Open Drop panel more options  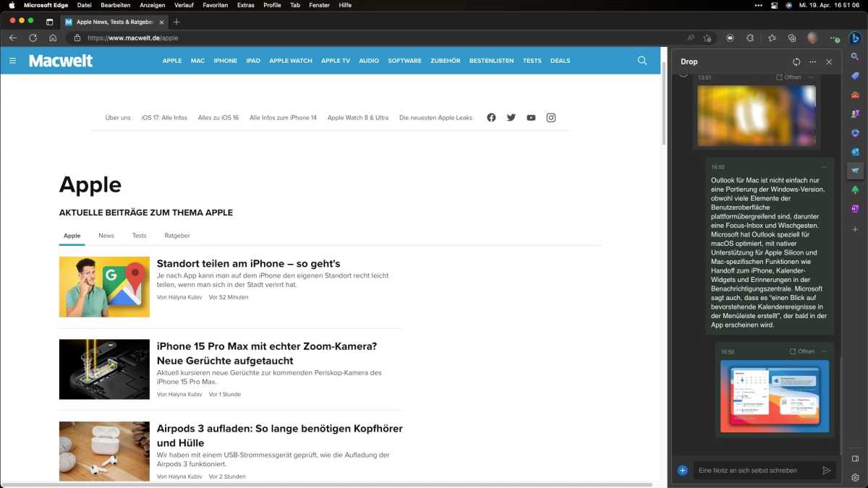point(813,62)
